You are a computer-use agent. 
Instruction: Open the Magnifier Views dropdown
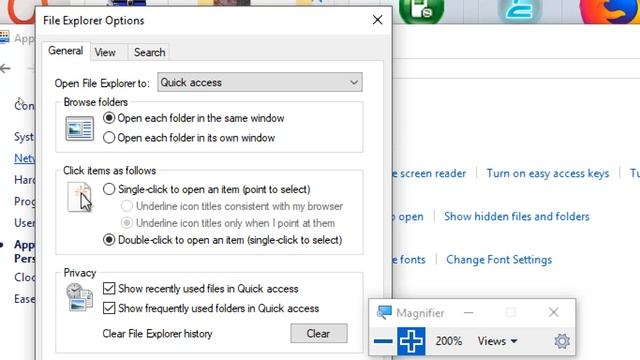tap(498, 341)
